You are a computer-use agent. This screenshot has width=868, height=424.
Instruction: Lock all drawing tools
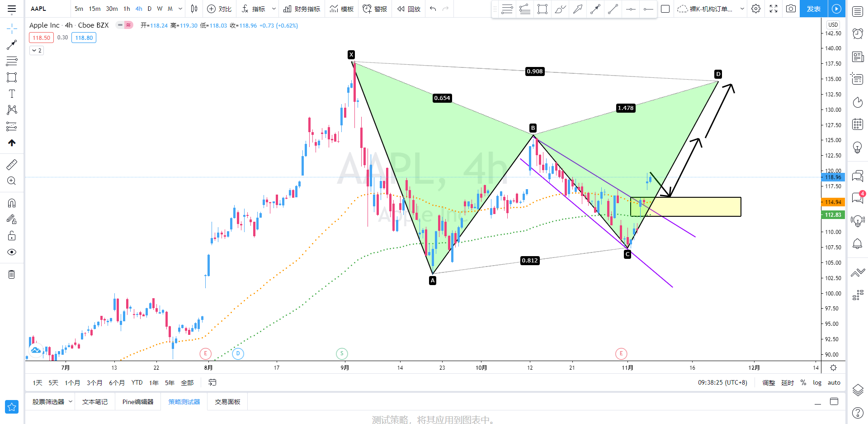[x=12, y=236]
